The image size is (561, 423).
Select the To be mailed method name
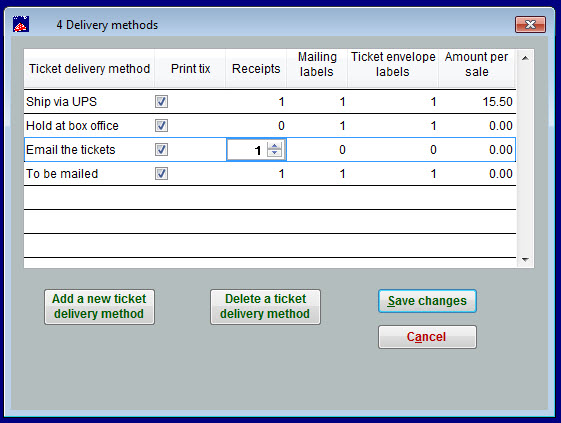point(62,174)
